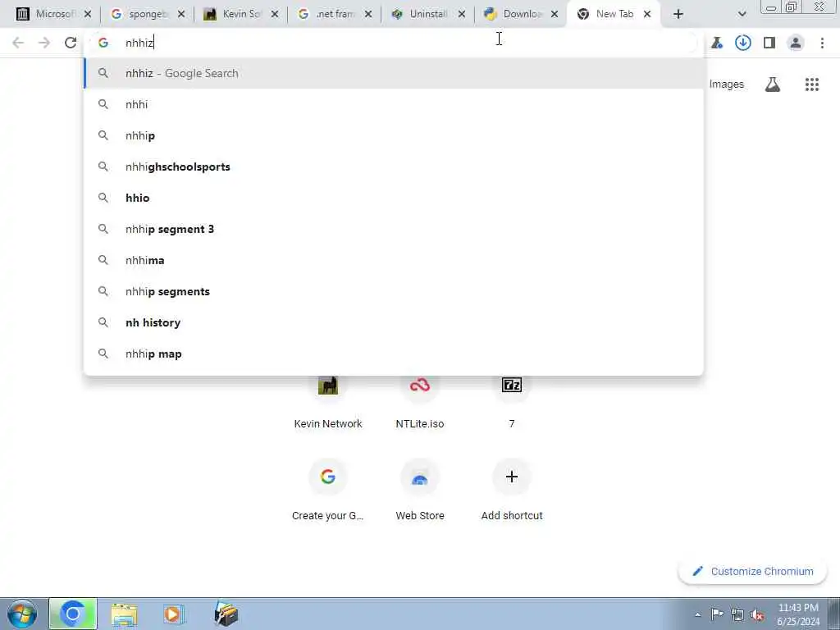840x630 pixels.
Task: Reload the current page
Action: coord(71,43)
